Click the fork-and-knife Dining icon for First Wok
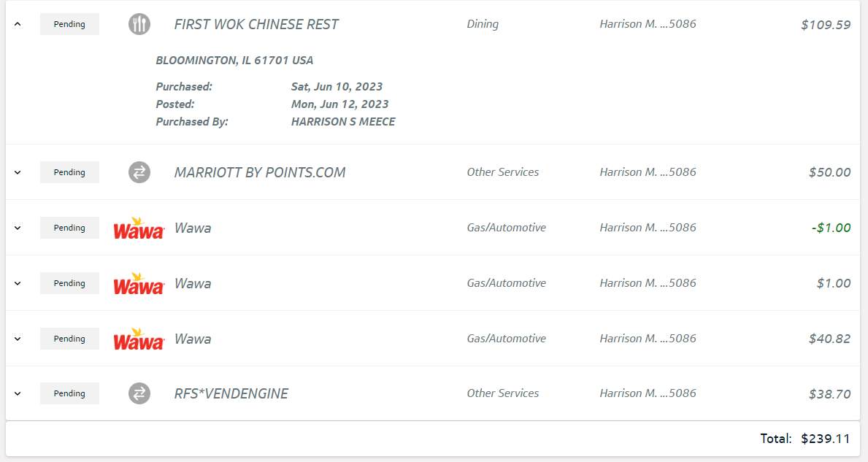 click(x=139, y=24)
